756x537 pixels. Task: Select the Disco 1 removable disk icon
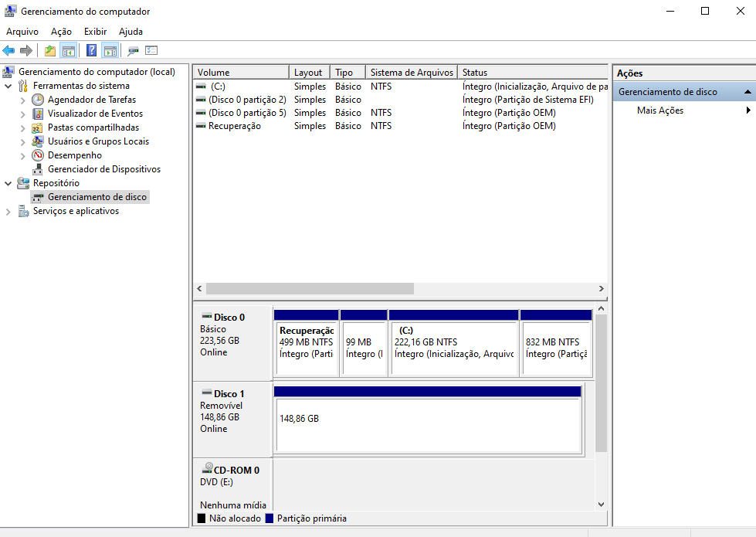pos(206,393)
